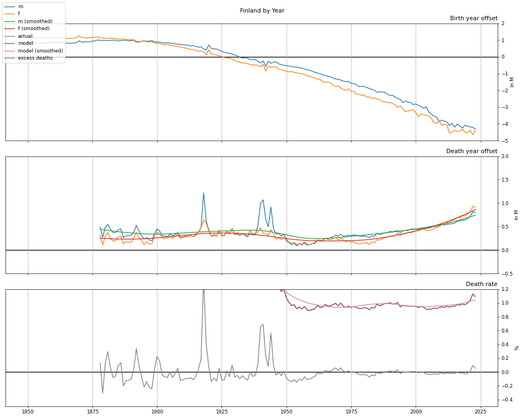Click the 2025 x-axis tick label
This screenshot has height=420, width=525.
pyautogui.click(x=480, y=412)
